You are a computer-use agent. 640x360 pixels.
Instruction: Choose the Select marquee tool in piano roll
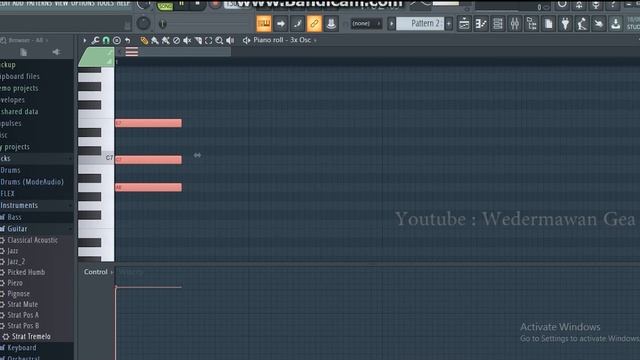209,40
